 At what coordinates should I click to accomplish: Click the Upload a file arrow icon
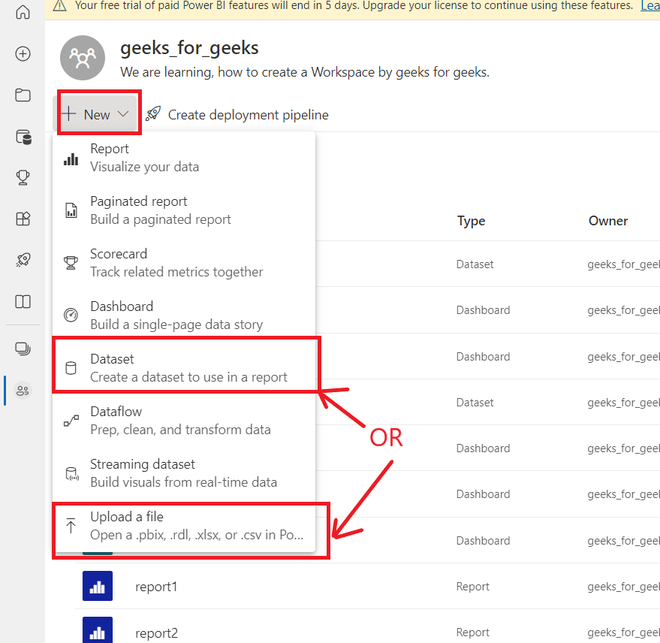point(71,525)
